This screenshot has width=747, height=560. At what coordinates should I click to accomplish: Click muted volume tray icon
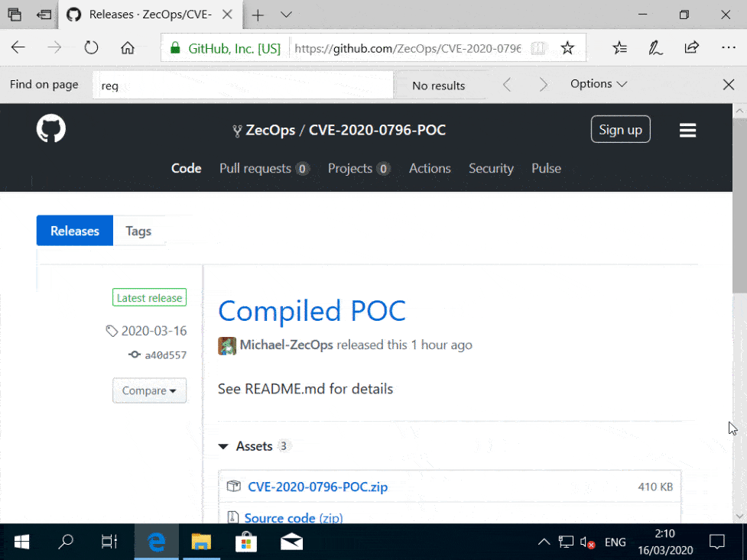point(587,542)
